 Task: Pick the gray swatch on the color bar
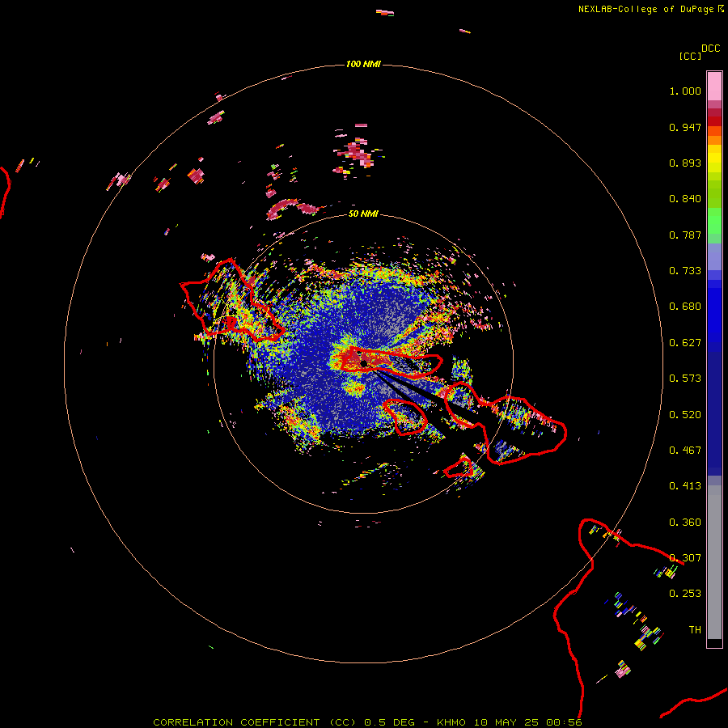click(x=714, y=562)
